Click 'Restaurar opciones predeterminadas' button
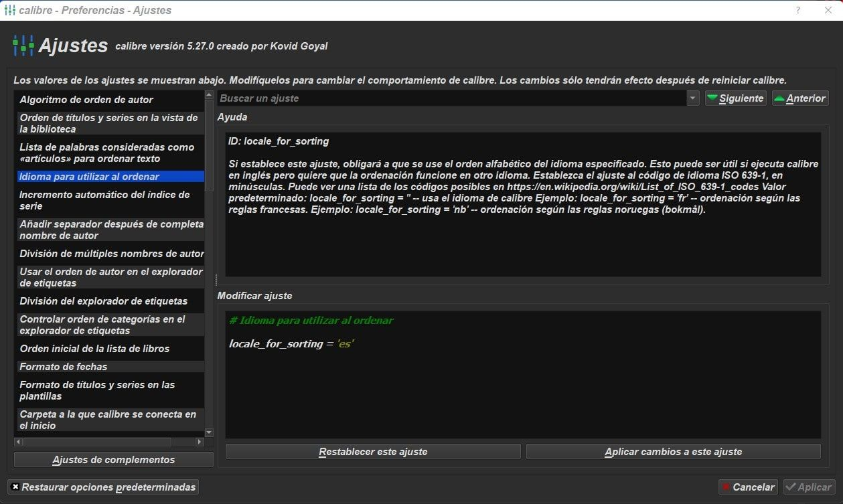Image resolution: width=843 pixels, height=504 pixels. (103, 487)
